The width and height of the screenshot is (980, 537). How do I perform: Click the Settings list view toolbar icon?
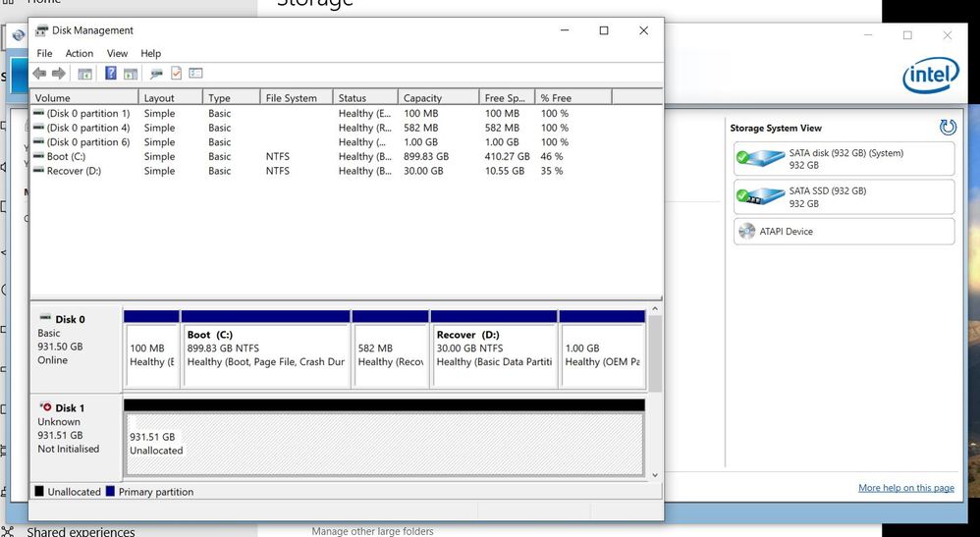click(x=195, y=74)
